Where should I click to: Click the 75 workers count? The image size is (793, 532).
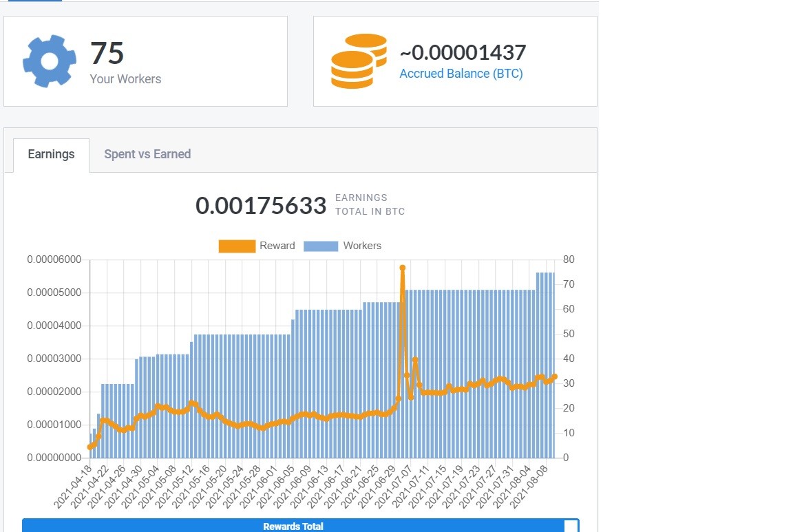click(x=107, y=53)
